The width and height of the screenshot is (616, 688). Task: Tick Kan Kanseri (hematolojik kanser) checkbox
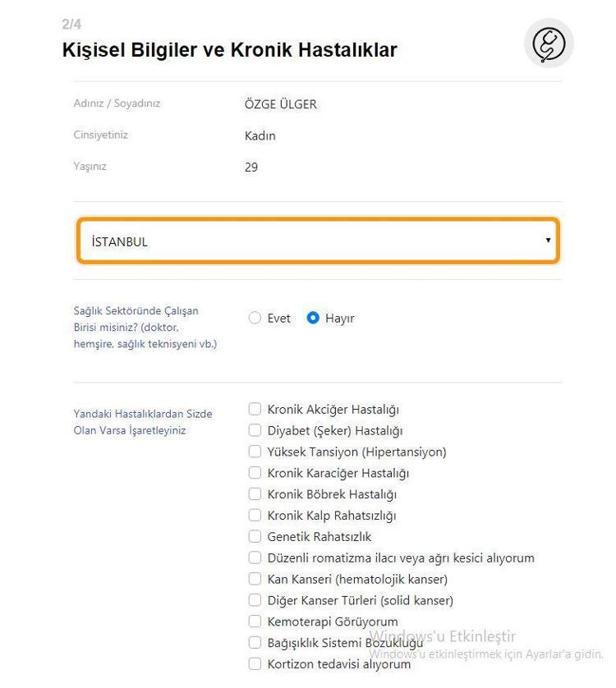coord(255,579)
